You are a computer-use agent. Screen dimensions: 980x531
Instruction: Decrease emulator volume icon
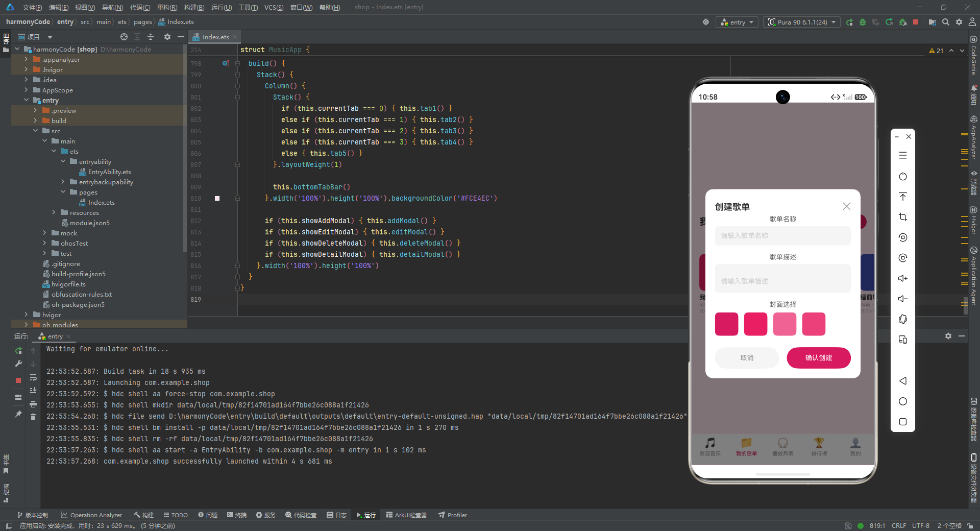(903, 299)
